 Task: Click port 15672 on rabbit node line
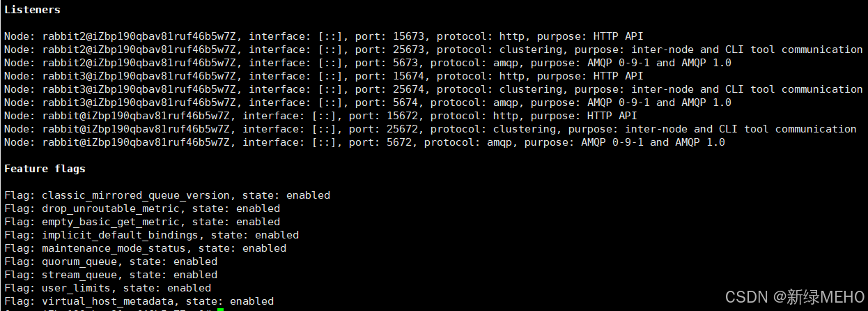tap(403, 116)
